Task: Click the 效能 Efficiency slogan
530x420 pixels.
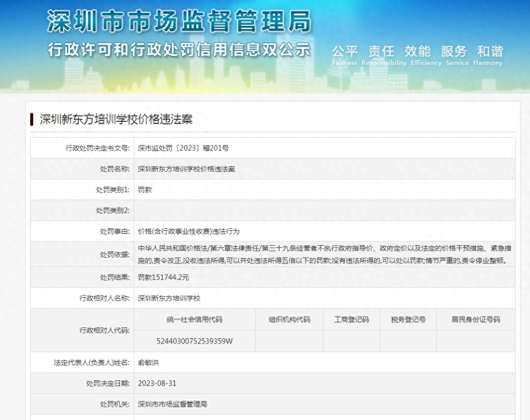Action: (x=426, y=55)
